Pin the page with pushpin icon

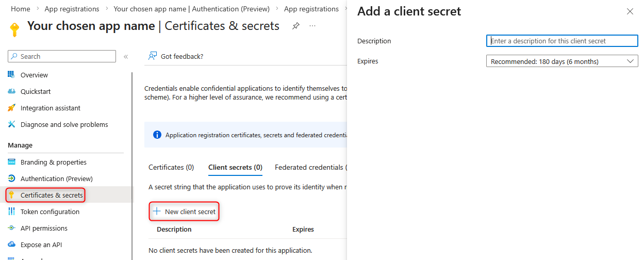296,26
